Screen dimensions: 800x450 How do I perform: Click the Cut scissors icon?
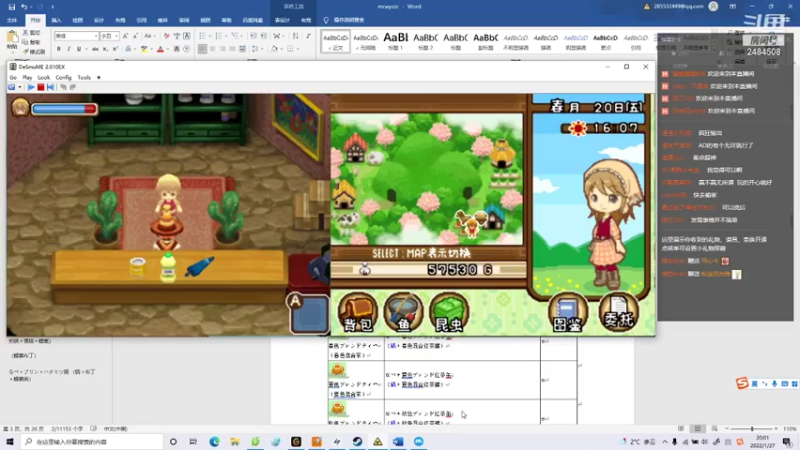click(x=26, y=33)
